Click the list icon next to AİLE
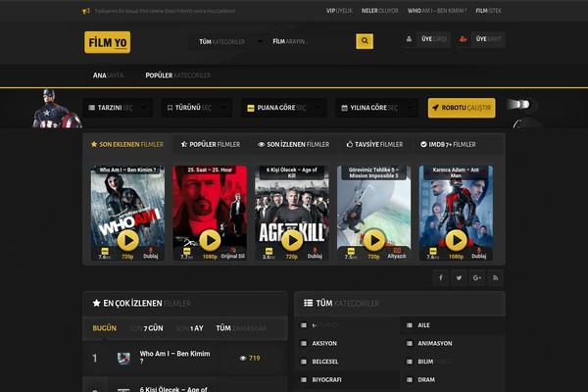Screen dimensions: 588x392 click(x=410, y=325)
